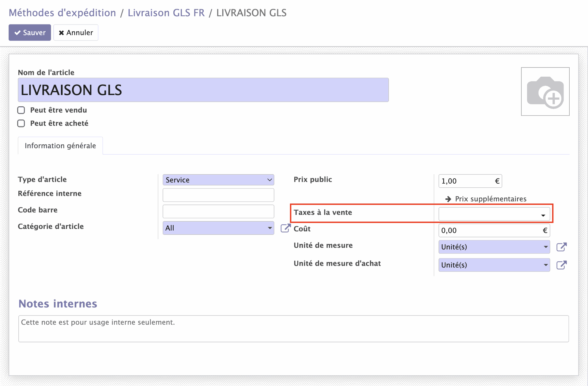
Task: Click the camera add-image placeholder
Action: coord(545,92)
